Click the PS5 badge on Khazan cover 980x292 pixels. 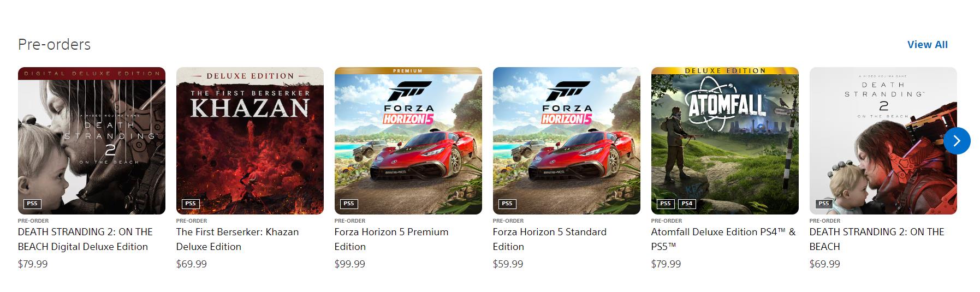click(191, 204)
